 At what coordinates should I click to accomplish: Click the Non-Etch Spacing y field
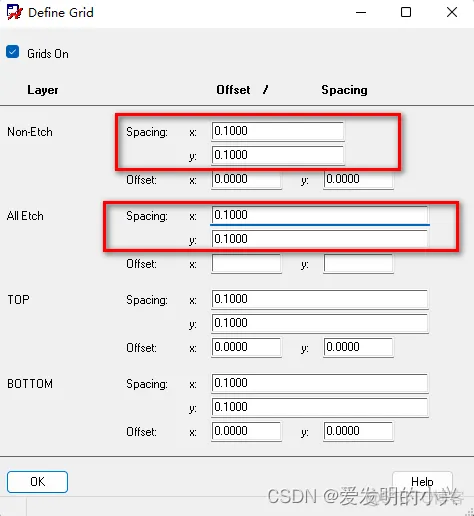(278, 155)
